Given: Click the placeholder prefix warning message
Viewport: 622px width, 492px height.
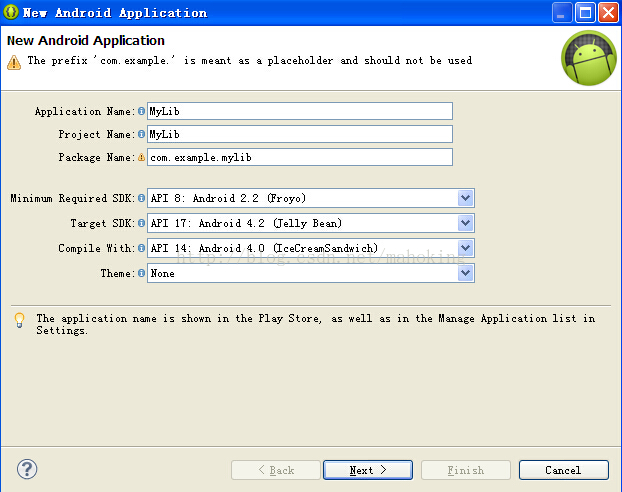Looking at the screenshot, I should (x=250, y=61).
